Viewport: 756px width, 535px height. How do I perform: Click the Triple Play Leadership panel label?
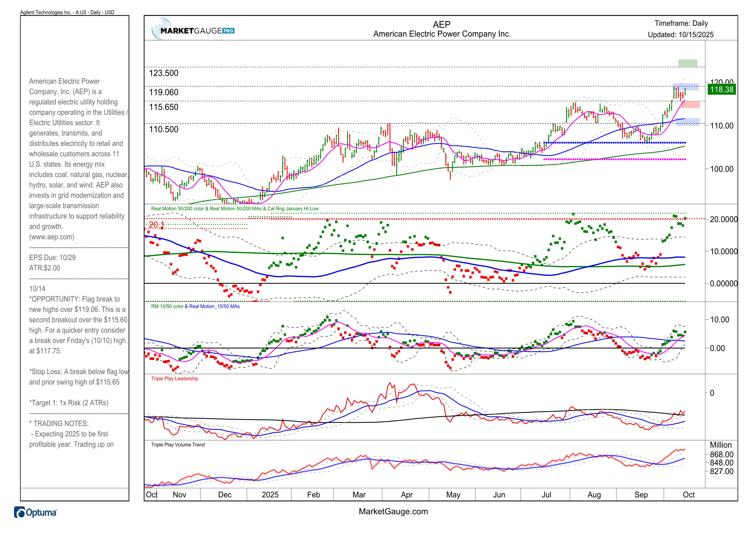pyautogui.click(x=175, y=378)
